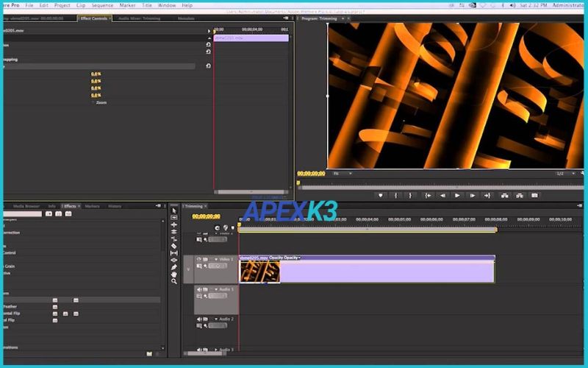588x368 pixels.
Task: Mute the Audio 1 track speaker
Action: pyautogui.click(x=198, y=289)
